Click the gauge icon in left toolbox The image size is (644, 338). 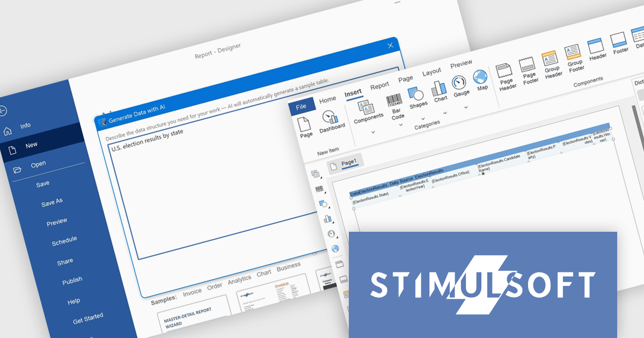[331, 234]
